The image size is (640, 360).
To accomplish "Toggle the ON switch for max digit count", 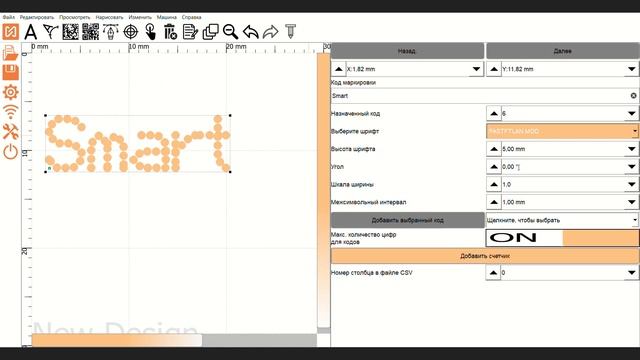I will point(562,238).
